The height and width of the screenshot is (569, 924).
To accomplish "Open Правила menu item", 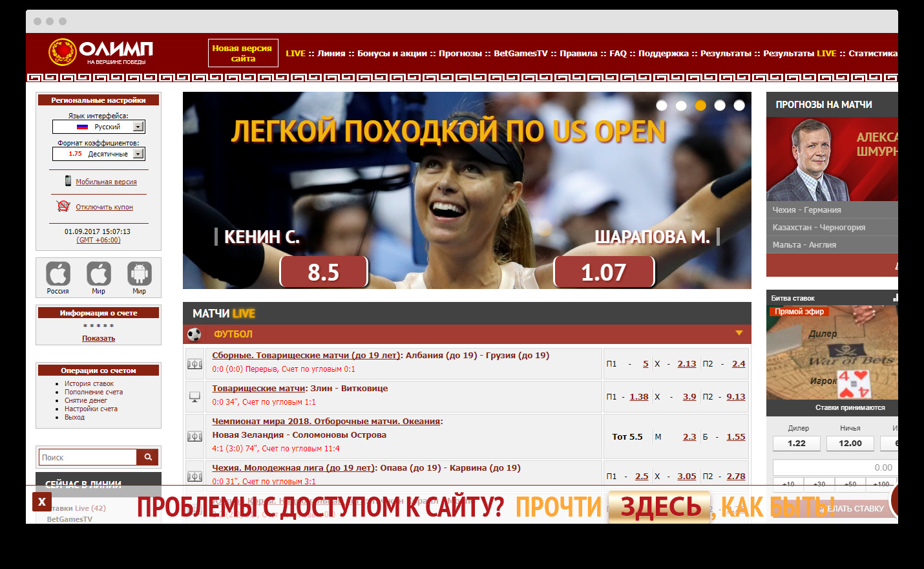I will pyautogui.click(x=578, y=53).
